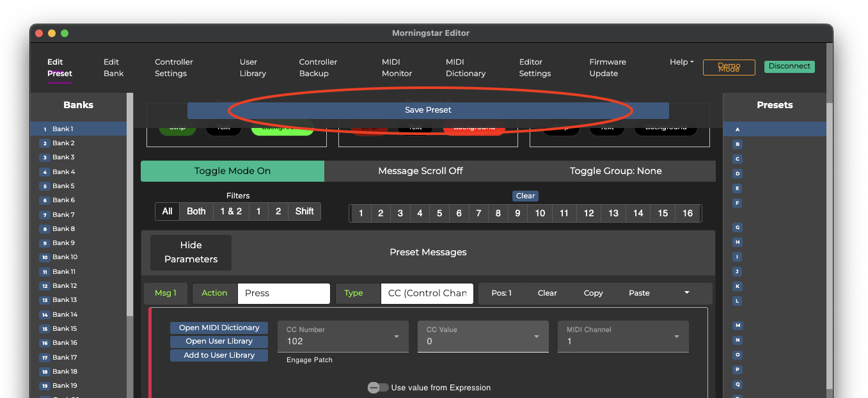Open the MIDI Channel dropdown
This screenshot has height=398, width=868.
pyautogui.click(x=623, y=336)
